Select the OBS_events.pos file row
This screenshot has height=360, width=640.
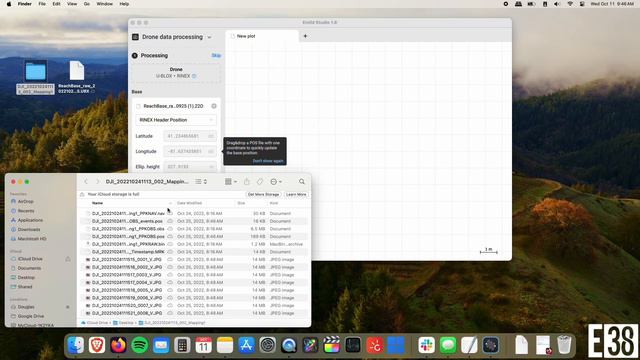pyautogui.click(x=194, y=221)
